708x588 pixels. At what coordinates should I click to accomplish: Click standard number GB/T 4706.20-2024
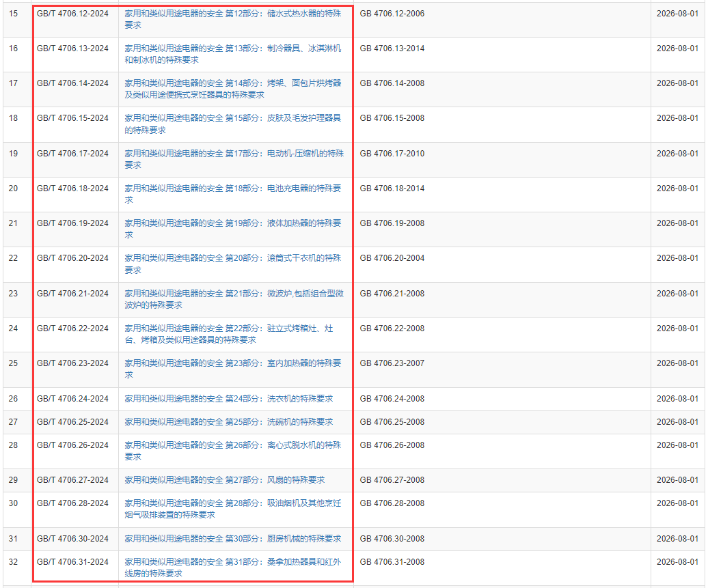click(72, 258)
